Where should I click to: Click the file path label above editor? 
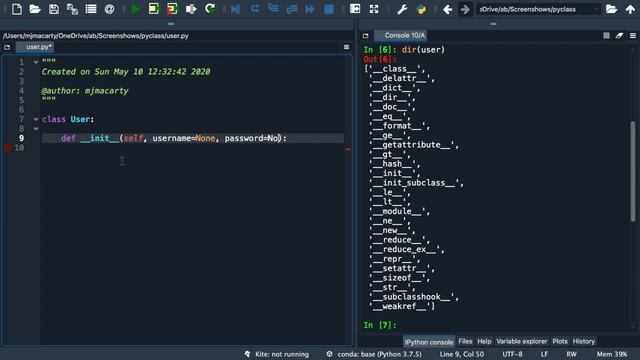point(96,36)
